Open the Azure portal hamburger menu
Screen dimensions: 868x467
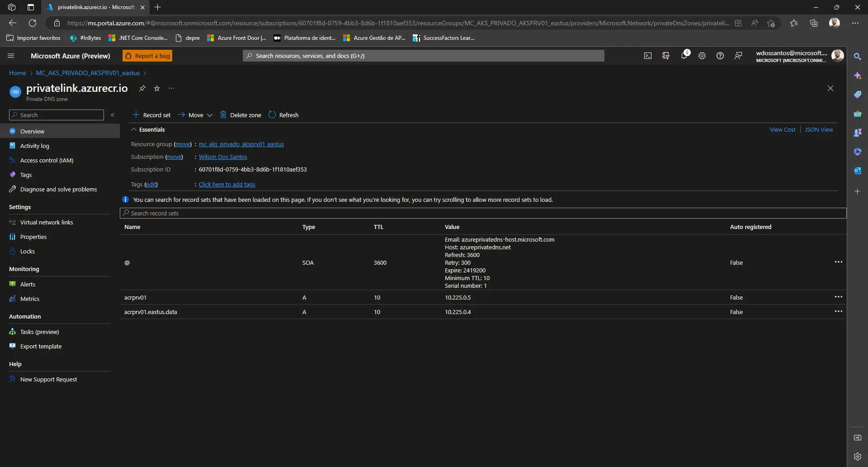tap(11, 56)
